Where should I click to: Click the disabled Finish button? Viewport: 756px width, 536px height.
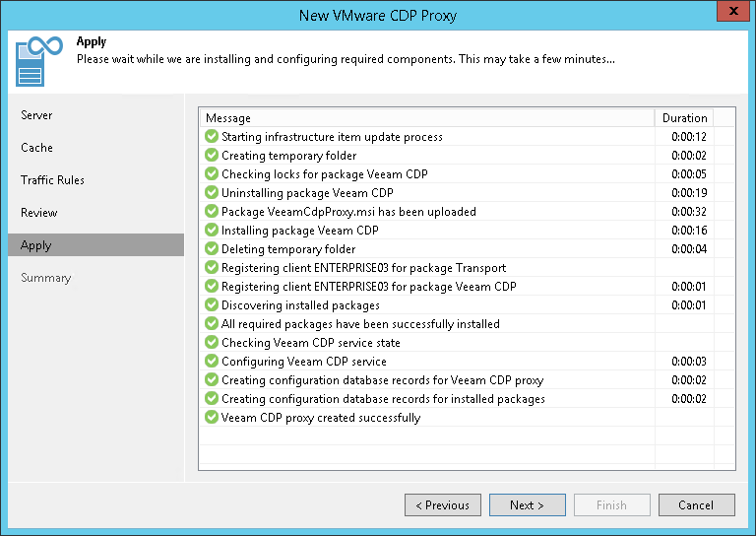click(612, 505)
